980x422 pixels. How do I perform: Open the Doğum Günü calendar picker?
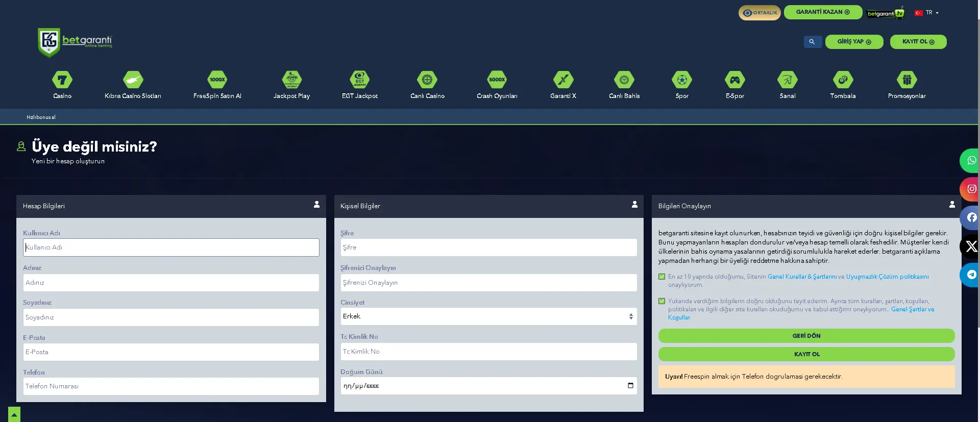click(x=630, y=386)
